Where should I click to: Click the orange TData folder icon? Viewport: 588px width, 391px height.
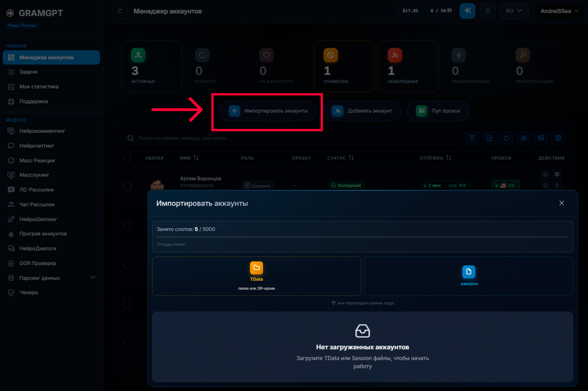tap(256, 268)
